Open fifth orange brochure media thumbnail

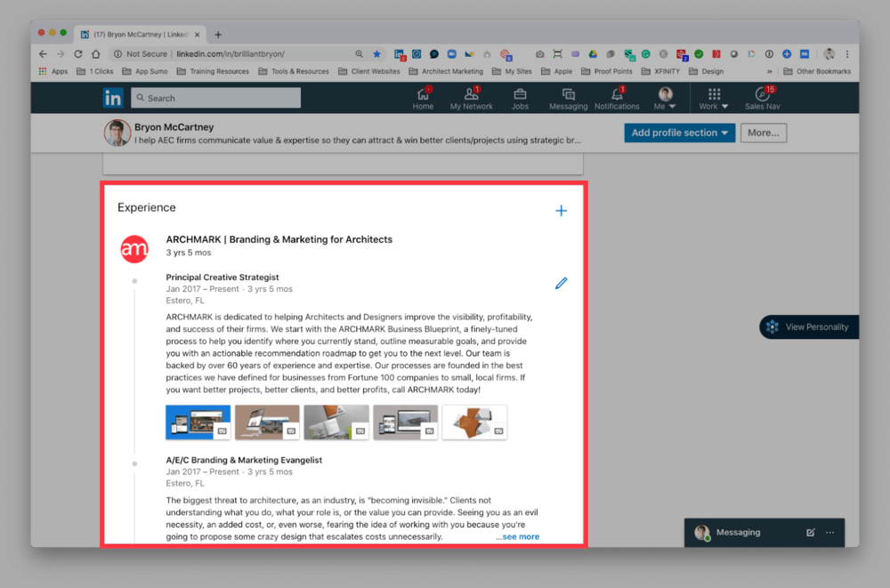point(474,423)
